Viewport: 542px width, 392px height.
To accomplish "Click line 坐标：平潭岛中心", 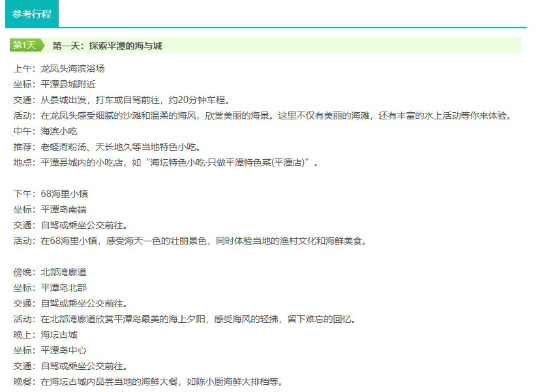I will point(50,350).
